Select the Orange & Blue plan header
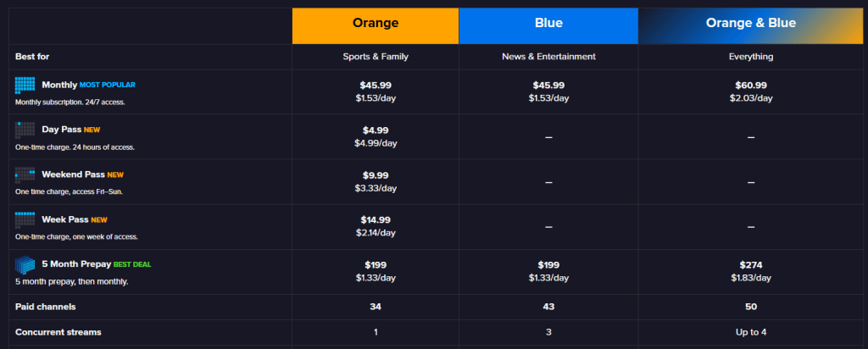 click(751, 24)
